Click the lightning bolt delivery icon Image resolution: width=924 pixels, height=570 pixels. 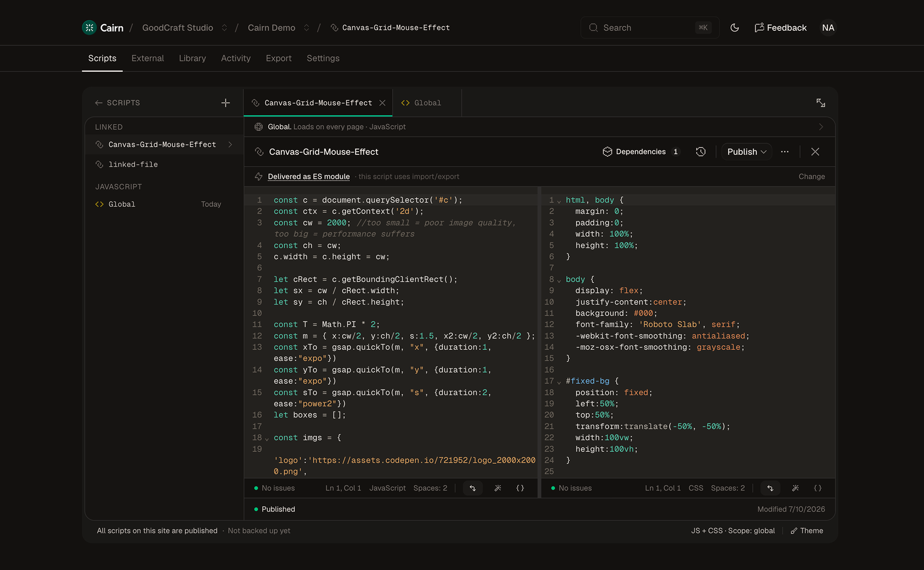click(x=258, y=177)
